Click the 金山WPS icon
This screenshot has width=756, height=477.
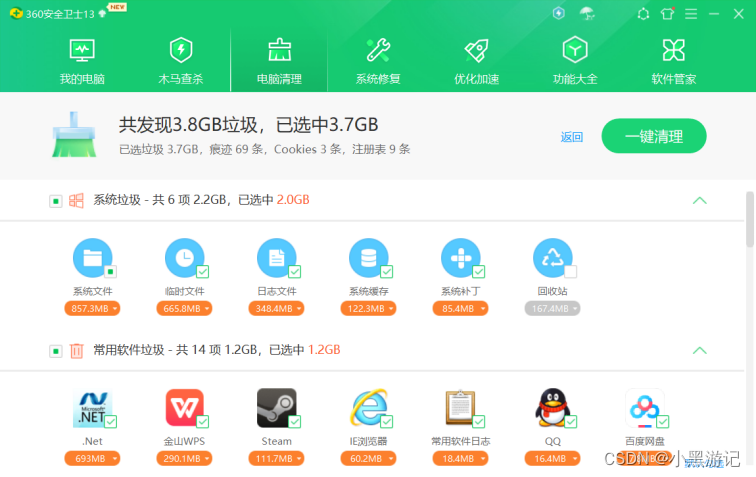click(184, 408)
